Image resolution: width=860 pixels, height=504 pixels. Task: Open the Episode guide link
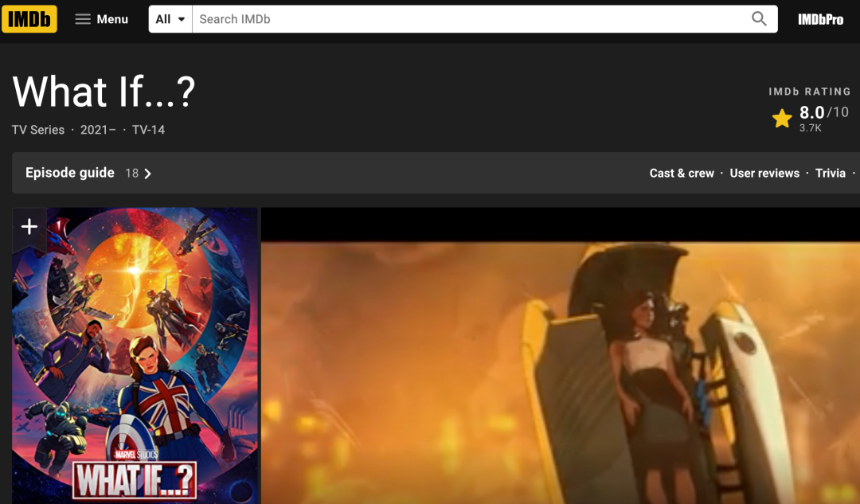click(x=69, y=173)
